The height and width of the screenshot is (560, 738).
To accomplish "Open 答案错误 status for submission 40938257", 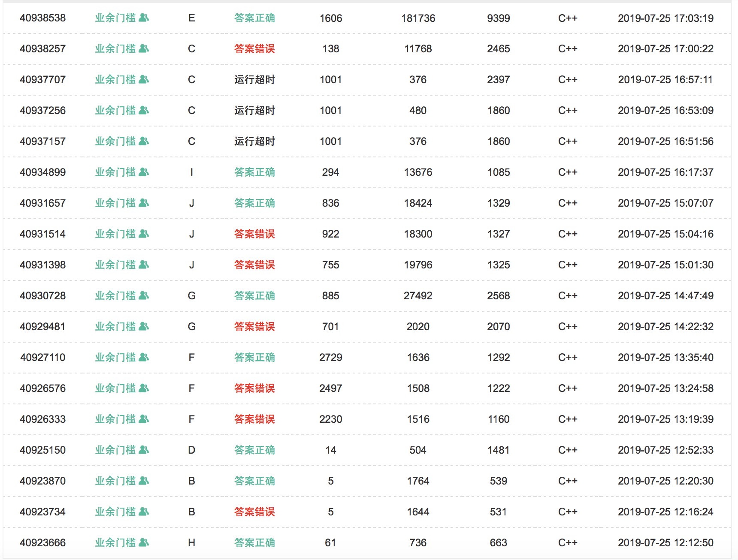I will [254, 49].
